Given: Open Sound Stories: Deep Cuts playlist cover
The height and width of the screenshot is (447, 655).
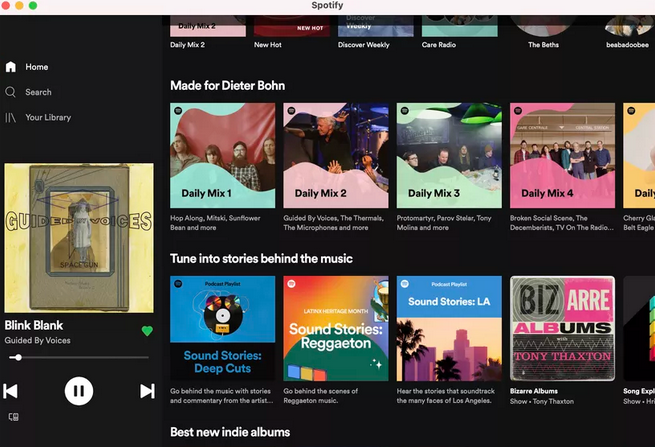Looking at the screenshot, I should click(223, 328).
